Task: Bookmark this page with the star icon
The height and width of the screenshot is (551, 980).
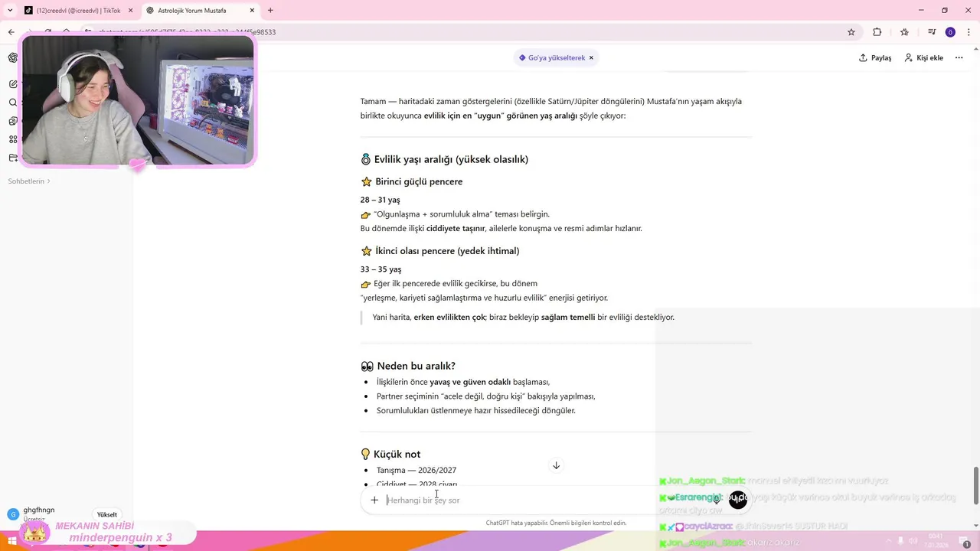Action: (x=851, y=32)
